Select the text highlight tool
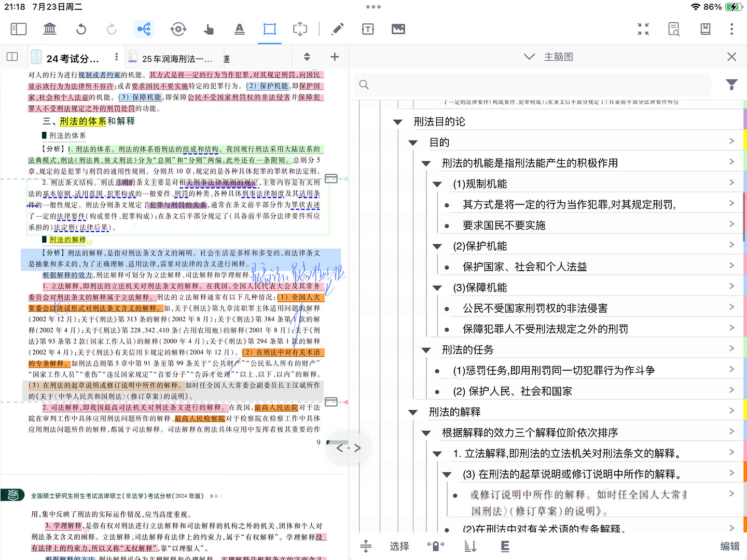Screen dimensions: 747x560 pyautogui.click(x=239, y=29)
